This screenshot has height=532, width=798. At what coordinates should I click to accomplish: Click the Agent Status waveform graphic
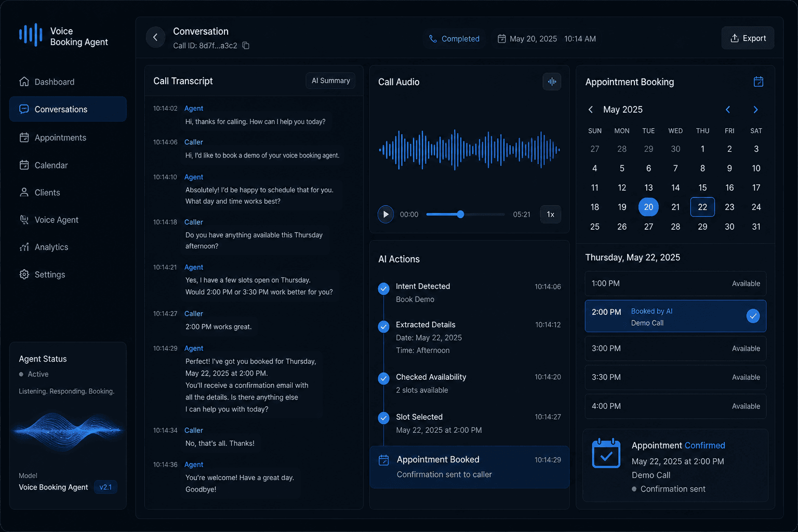point(68,431)
